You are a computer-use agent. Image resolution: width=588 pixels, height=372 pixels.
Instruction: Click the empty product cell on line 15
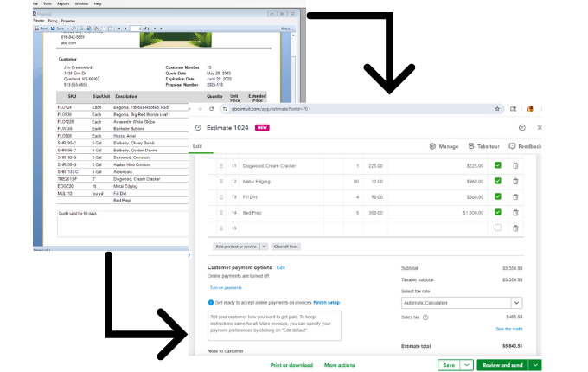pyautogui.click(x=281, y=228)
